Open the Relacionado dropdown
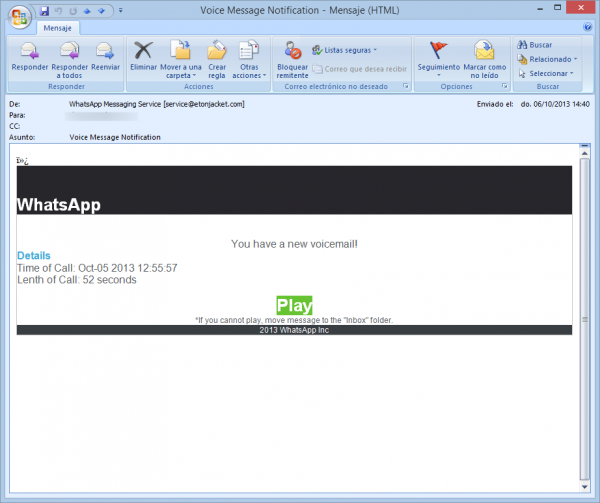 [547, 59]
